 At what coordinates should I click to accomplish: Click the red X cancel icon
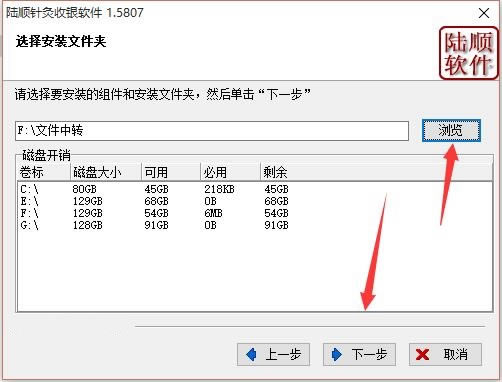(x=422, y=355)
